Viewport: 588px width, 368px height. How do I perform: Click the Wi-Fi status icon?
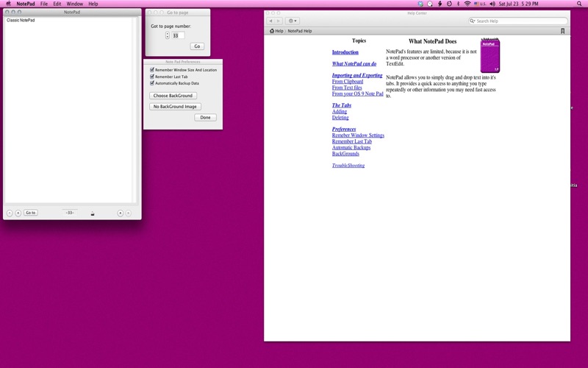[467, 4]
